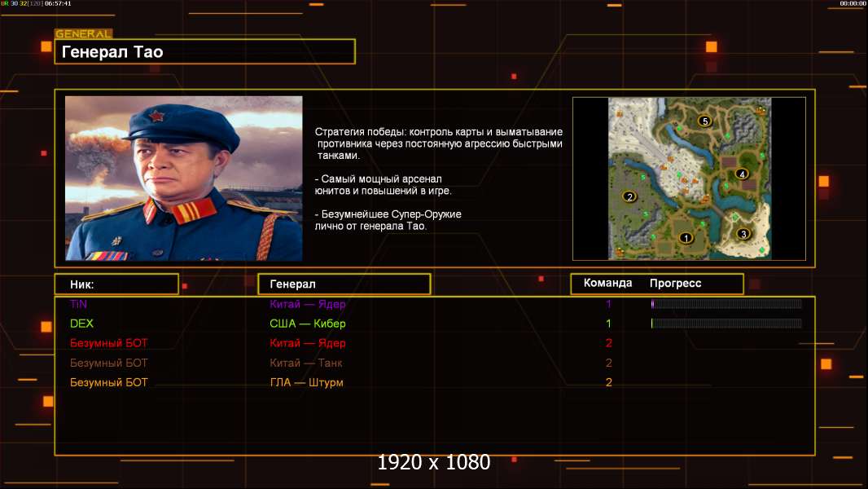Image resolution: width=868 pixels, height=489 pixels.
Task: Select player name TiN
Action: click(79, 304)
